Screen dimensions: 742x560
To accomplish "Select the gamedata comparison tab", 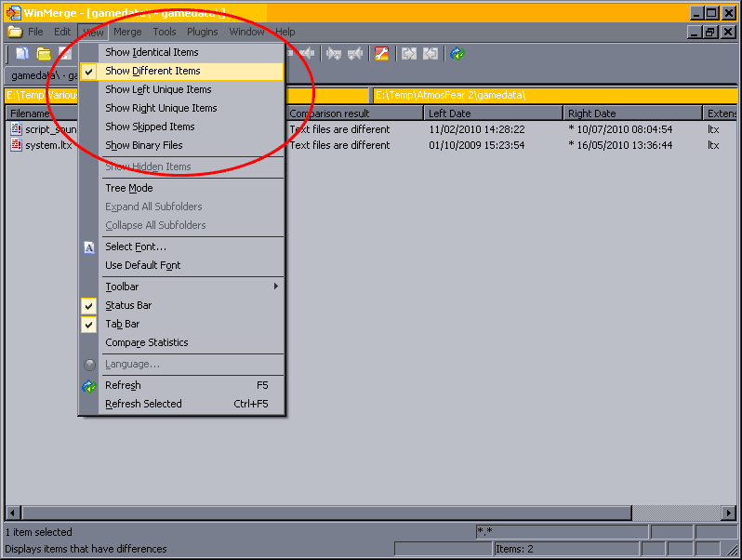I will click(x=43, y=75).
